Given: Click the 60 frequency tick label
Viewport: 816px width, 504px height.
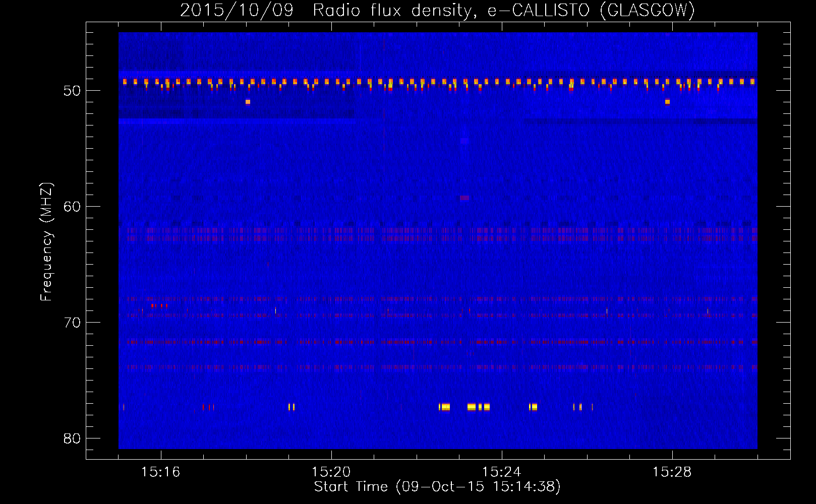Looking at the screenshot, I should tap(72, 207).
